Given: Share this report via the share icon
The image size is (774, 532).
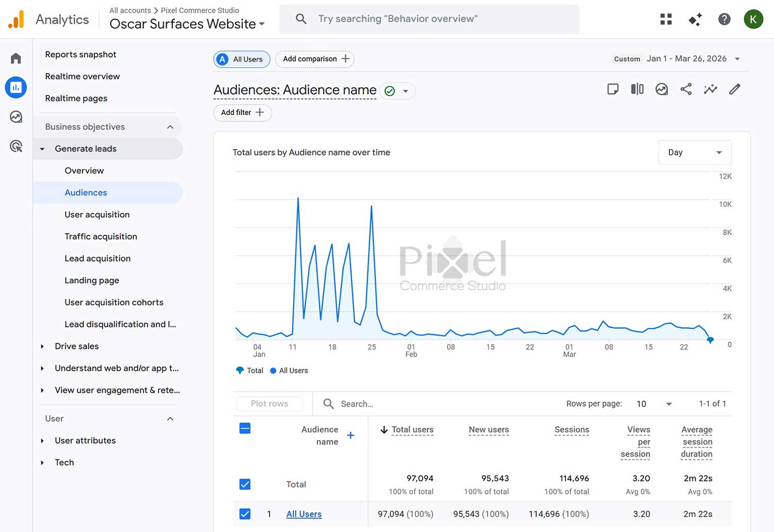Looking at the screenshot, I should coord(686,89).
